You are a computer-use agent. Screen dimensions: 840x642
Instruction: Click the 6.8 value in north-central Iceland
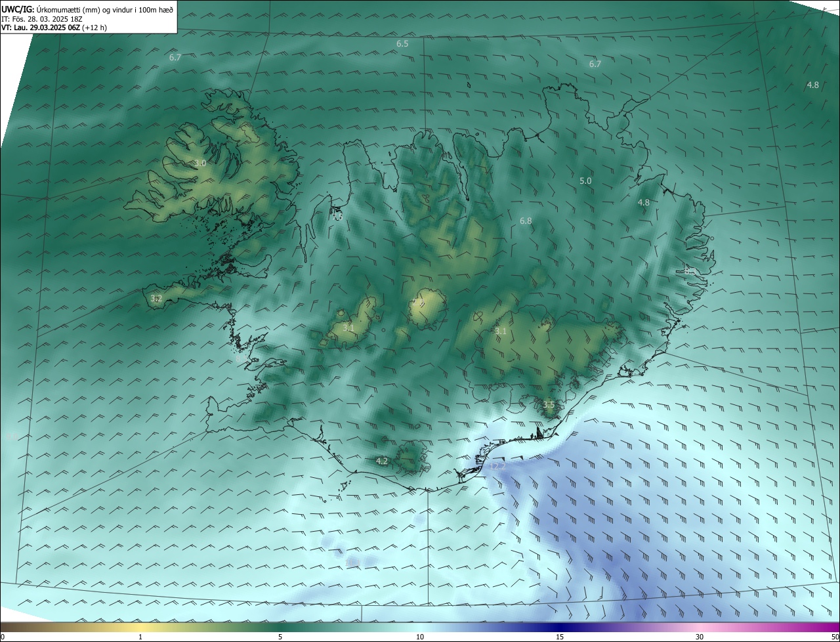526,221
